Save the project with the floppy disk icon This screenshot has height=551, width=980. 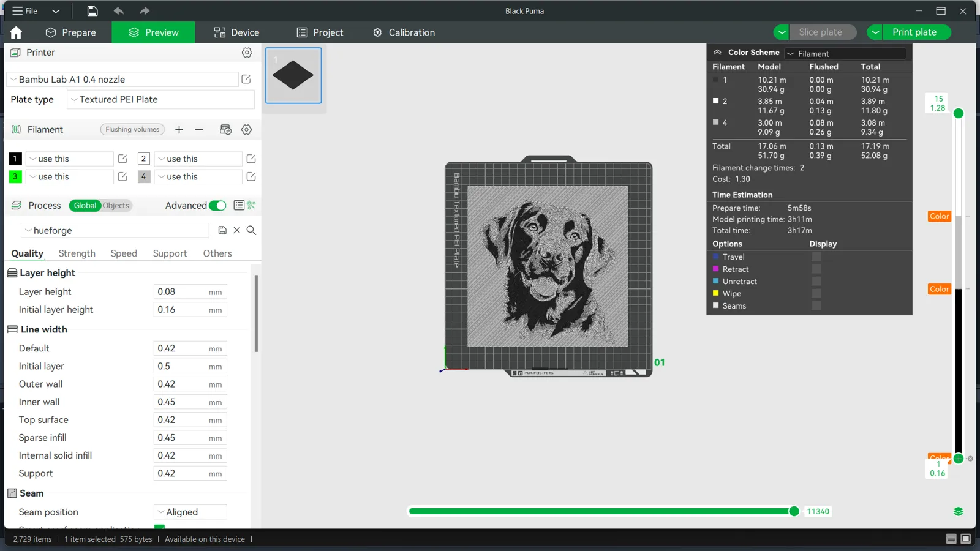click(x=92, y=11)
